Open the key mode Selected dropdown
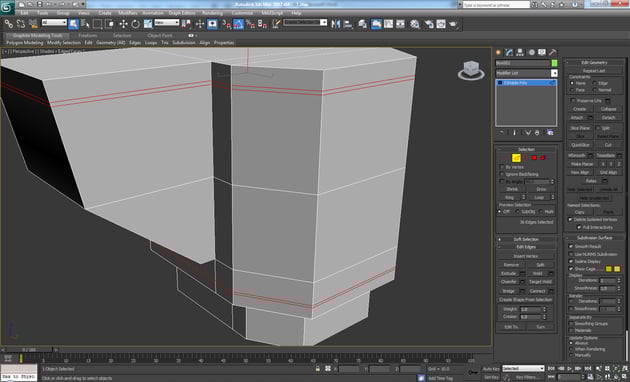This screenshot has height=382, width=630. pos(523,368)
